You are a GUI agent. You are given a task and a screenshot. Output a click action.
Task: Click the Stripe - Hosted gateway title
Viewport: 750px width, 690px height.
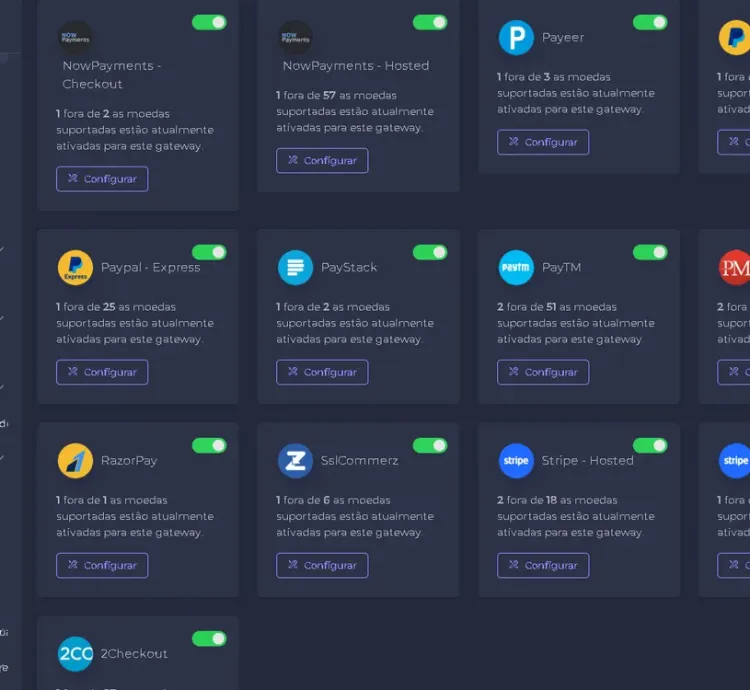pyautogui.click(x=587, y=461)
